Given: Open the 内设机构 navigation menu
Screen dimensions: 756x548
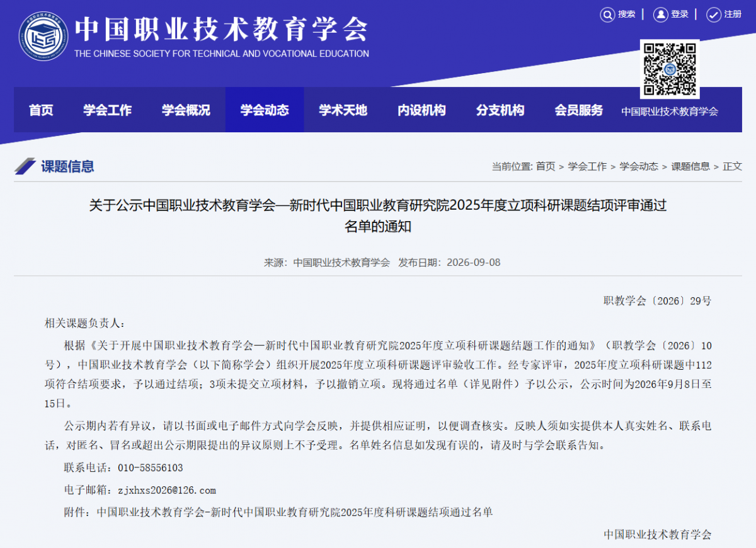Looking at the screenshot, I should point(421,110).
